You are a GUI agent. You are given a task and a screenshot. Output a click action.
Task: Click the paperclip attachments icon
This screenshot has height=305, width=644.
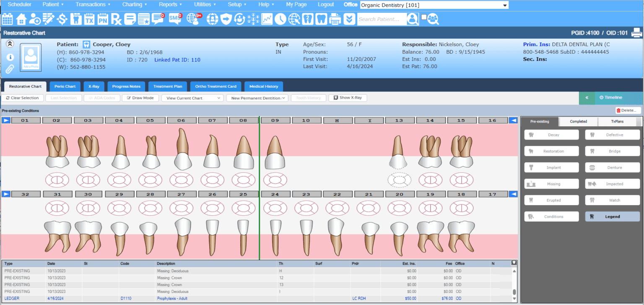10,69
